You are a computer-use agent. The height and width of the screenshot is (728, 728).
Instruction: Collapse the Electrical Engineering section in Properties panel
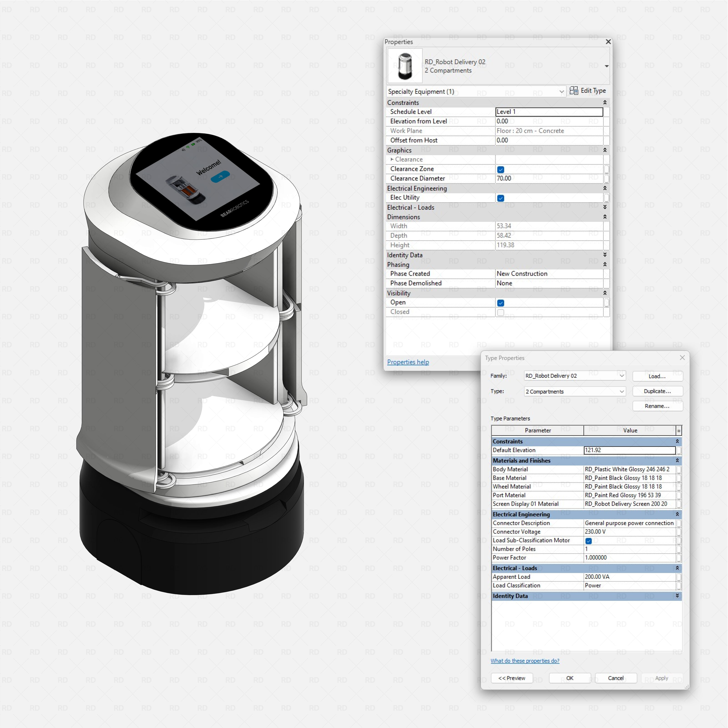click(x=605, y=188)
